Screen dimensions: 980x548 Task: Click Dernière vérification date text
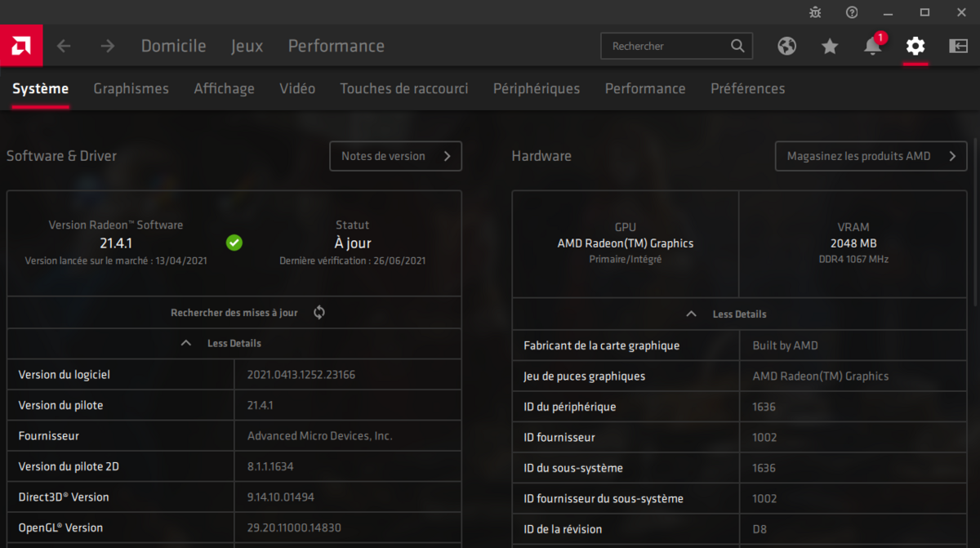click(x=353, y=261)
